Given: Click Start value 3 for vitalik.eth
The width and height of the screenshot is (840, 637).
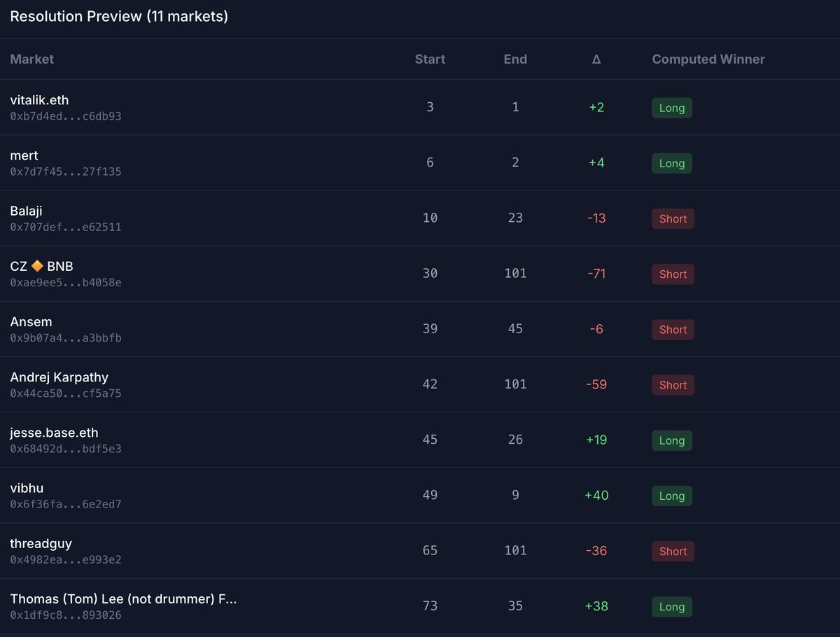Looking at the screenshot, I should [x=430, y=108].
